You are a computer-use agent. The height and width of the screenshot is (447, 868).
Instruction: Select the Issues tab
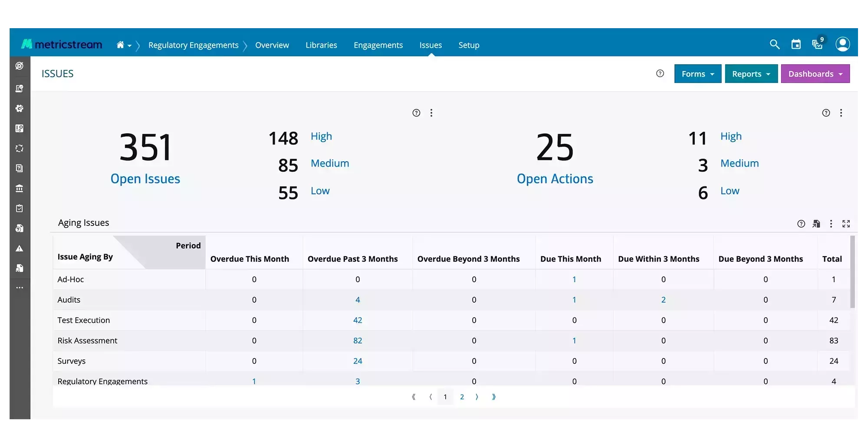(x=431, y=45)
